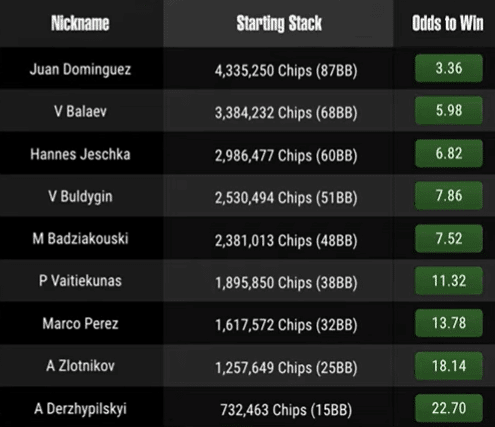Pick the 22.70 odds for A Derzhypilskyi
The height and width of the screenshot is (427, 495).
pos(449,408)
